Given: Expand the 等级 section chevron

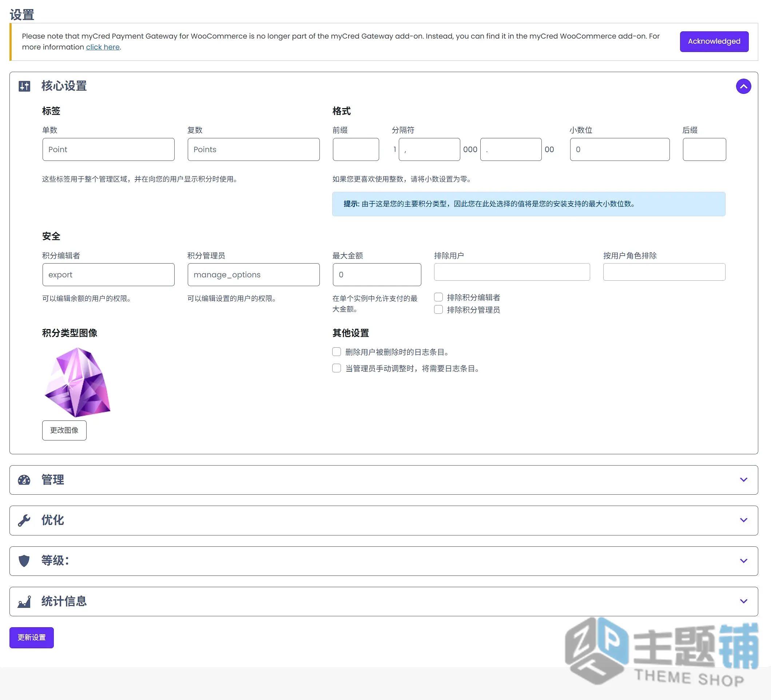Looking at the screenshot, I should point(743,561).
